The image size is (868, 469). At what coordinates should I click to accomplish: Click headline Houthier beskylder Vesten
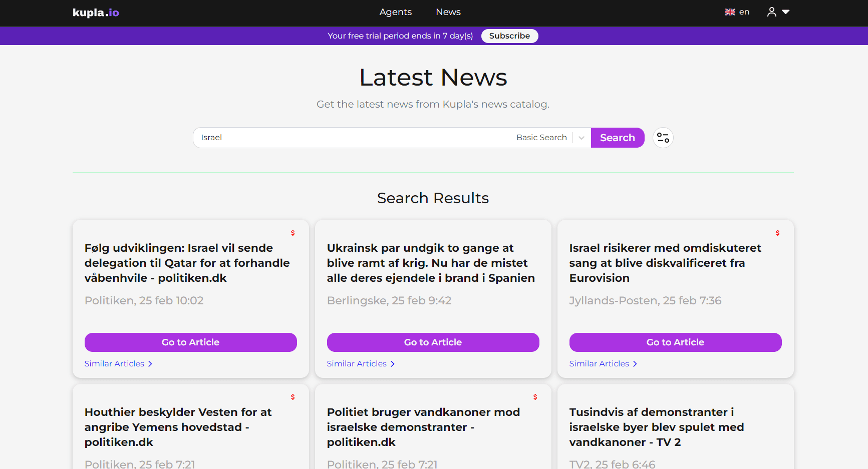(178, 427)
